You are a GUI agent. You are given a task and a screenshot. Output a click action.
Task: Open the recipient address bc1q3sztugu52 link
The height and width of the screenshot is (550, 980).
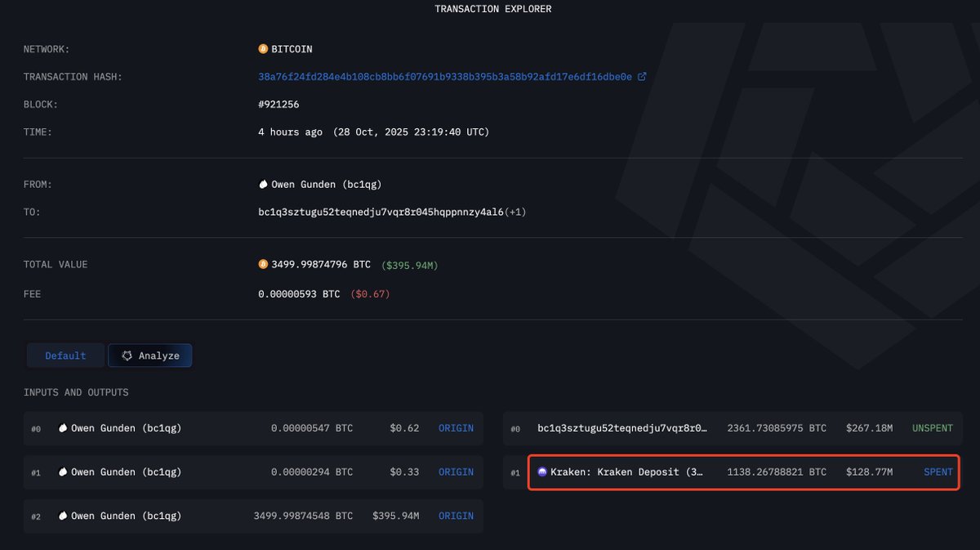(x=381, y=212)
